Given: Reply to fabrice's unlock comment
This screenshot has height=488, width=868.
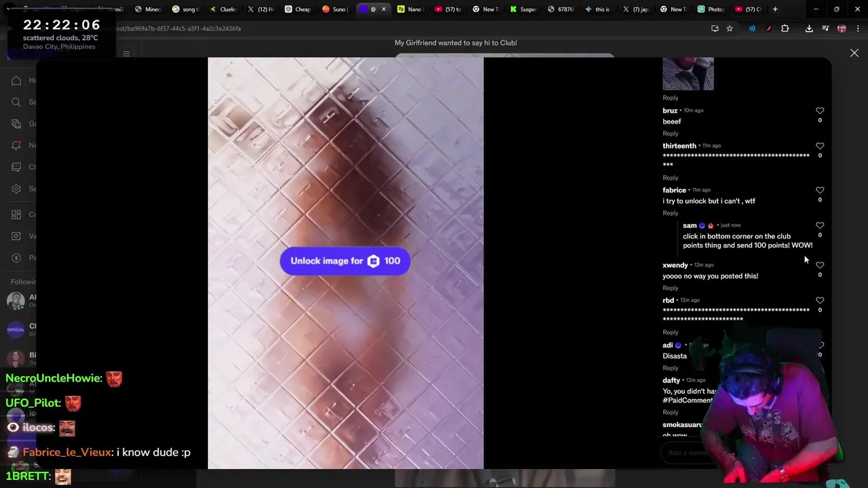Looking at the screenshot, I should pos(670,213).
